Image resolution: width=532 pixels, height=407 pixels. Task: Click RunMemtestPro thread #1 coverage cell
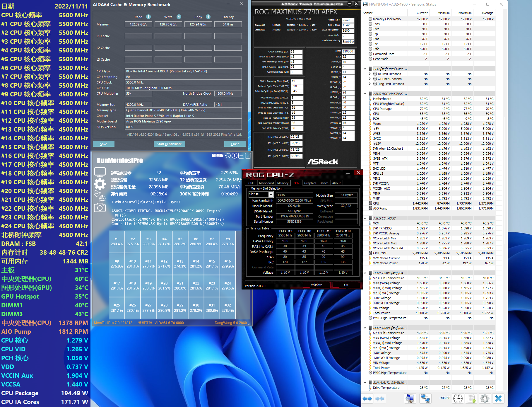point(117,242)
